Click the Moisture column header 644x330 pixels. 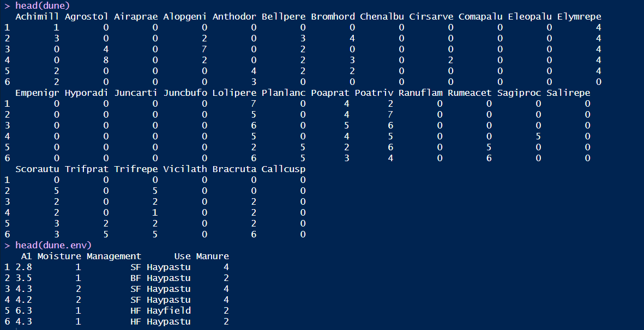point(59,256)
